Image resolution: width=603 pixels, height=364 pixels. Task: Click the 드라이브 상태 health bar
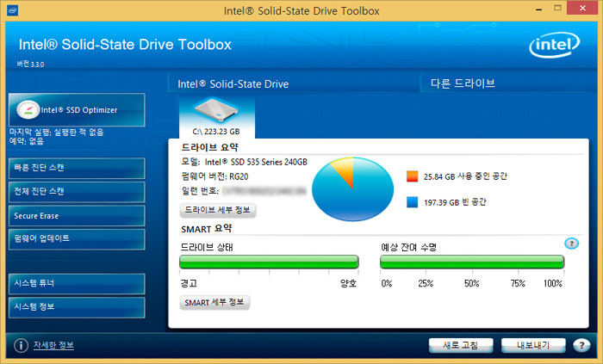pyautogui.click(x=269, y=262)
